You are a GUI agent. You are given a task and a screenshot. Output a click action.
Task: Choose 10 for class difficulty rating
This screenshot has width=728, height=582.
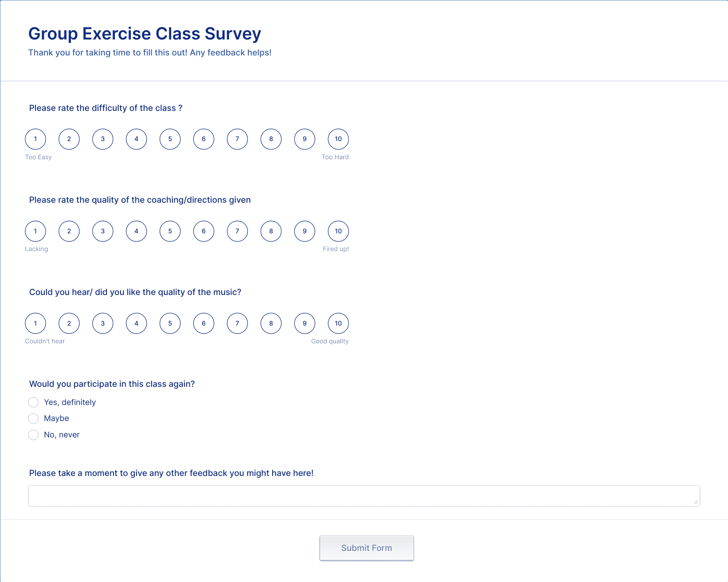pyautogui.click(x=338, y=139)
